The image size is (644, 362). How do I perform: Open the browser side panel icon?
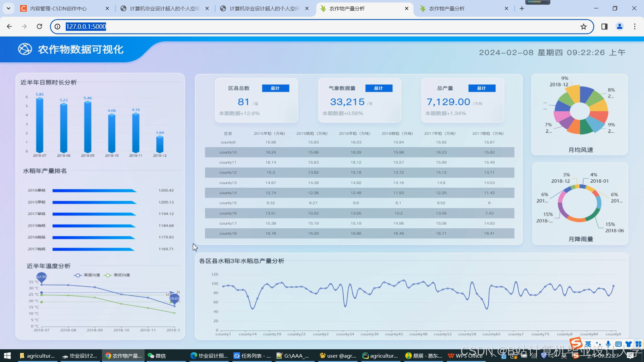(604, 26)
